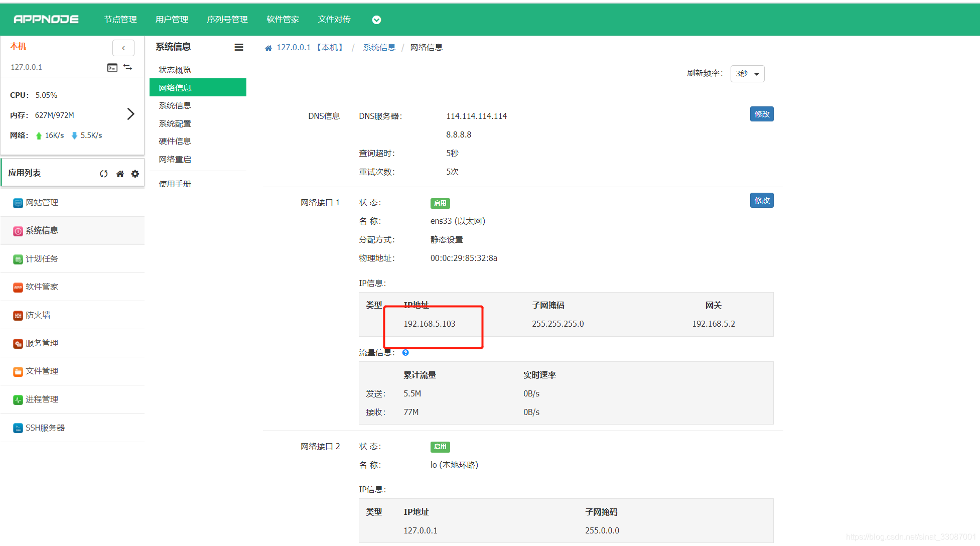Open 网站管理 text link
Viewport: 980px width, 546px height.
click(42, 202)
